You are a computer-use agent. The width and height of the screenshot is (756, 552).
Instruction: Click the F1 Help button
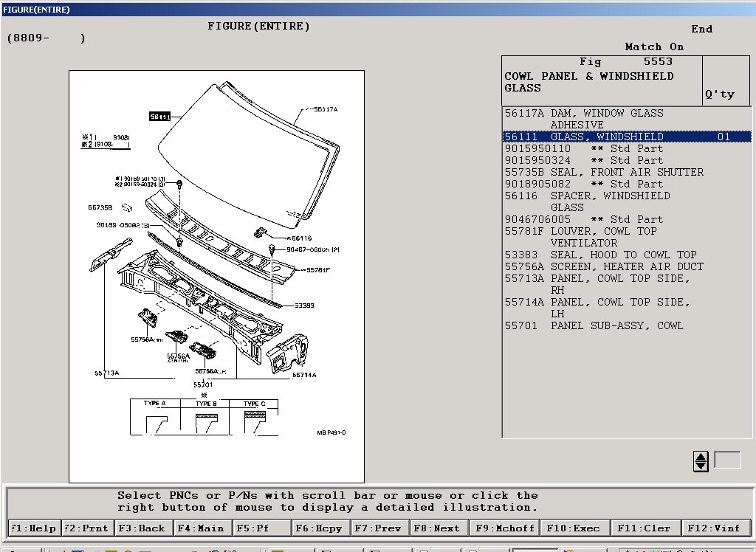coord(34,528)
